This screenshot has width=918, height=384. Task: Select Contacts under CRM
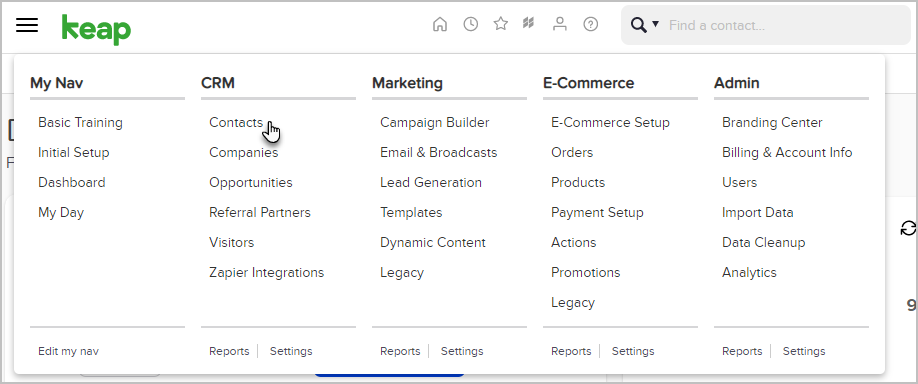coord(236,122)
